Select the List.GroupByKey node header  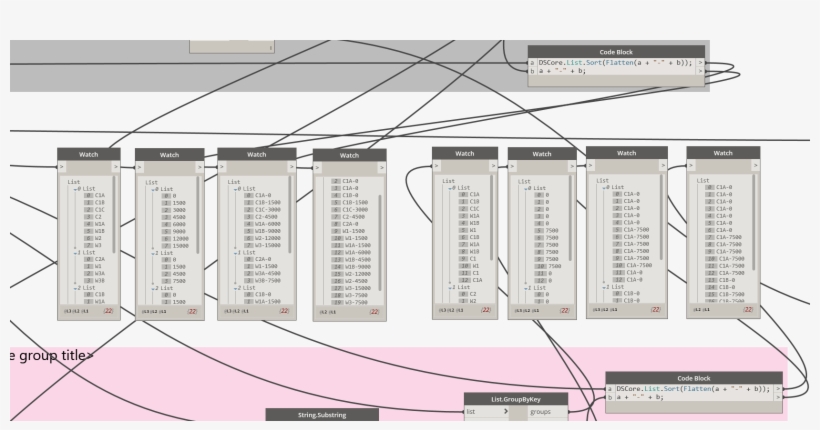[516, 399]
